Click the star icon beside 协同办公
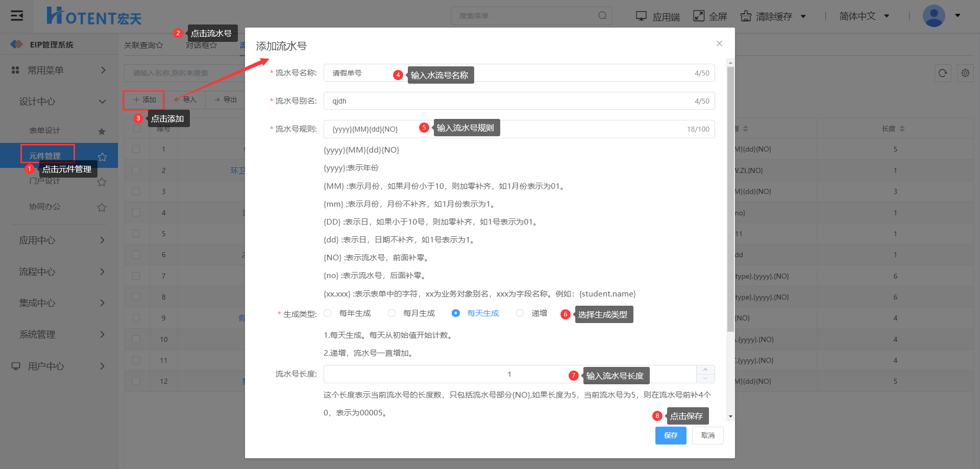The width and height of the screenshot is (980, 469). click(102, 207)
